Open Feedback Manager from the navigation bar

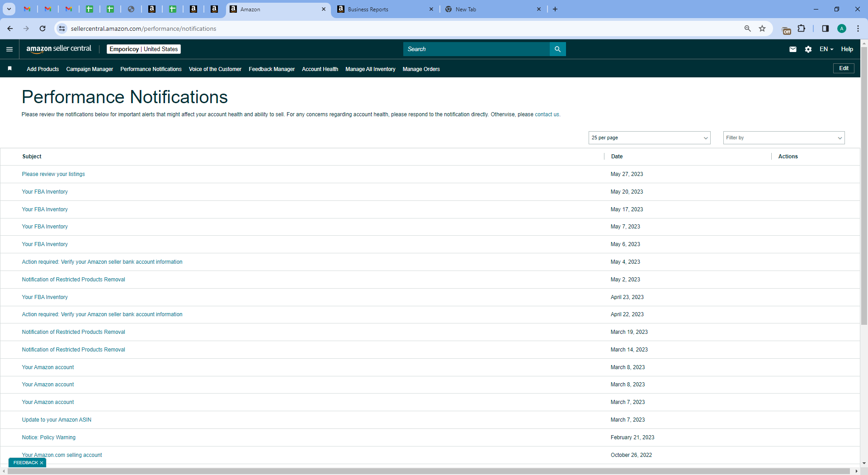(272, 69)
